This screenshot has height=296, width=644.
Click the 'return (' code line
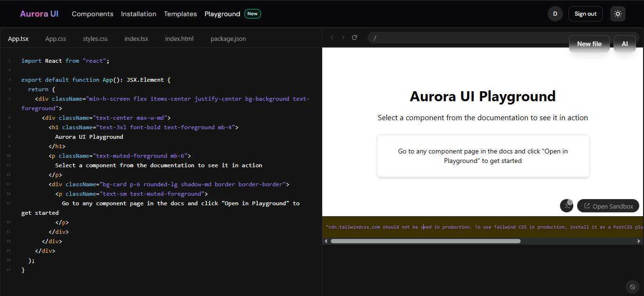[42, 89]
